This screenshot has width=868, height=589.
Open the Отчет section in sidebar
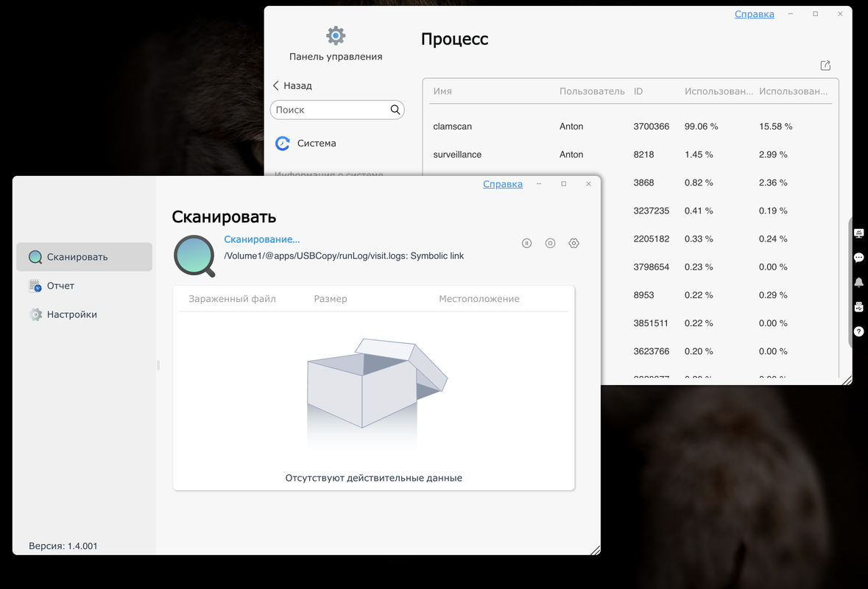(84, 286)
